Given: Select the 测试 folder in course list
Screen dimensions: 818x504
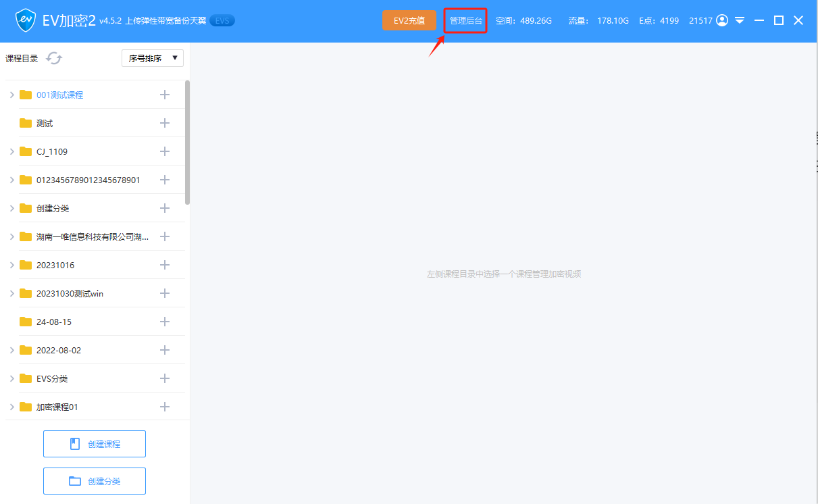Looking at the screenshot, I should pos(45,124).
